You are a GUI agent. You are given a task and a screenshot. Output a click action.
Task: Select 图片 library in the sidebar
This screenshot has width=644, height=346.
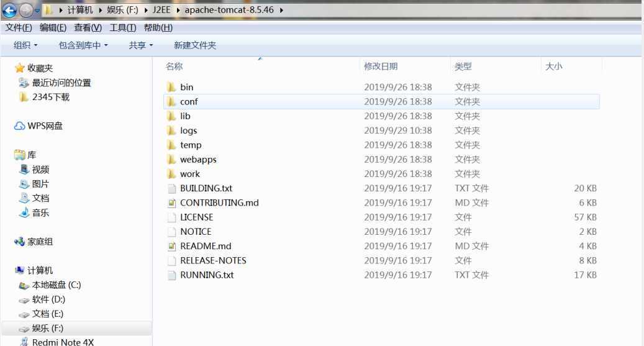click(x=40, y=184)
